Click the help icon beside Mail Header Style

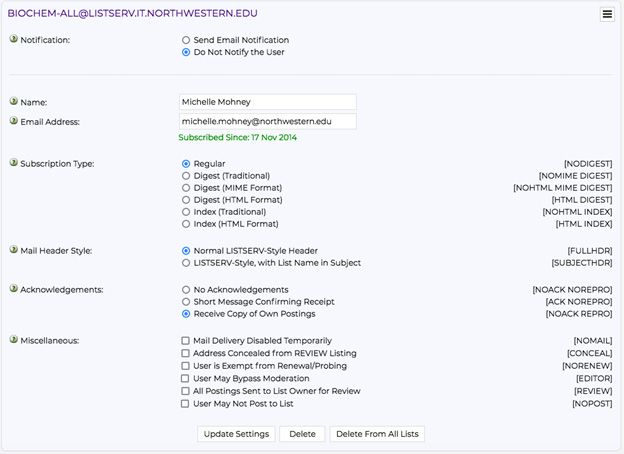tap(14, 249)
